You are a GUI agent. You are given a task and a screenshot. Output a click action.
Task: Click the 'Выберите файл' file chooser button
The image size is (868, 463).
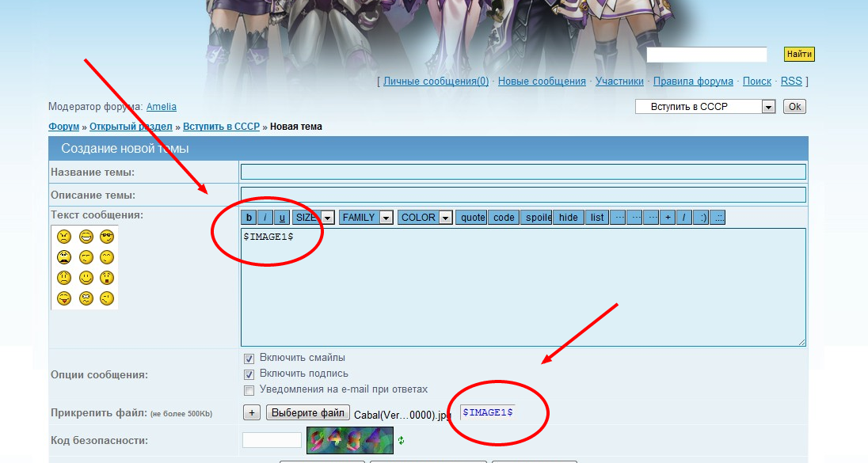[308, 412]
